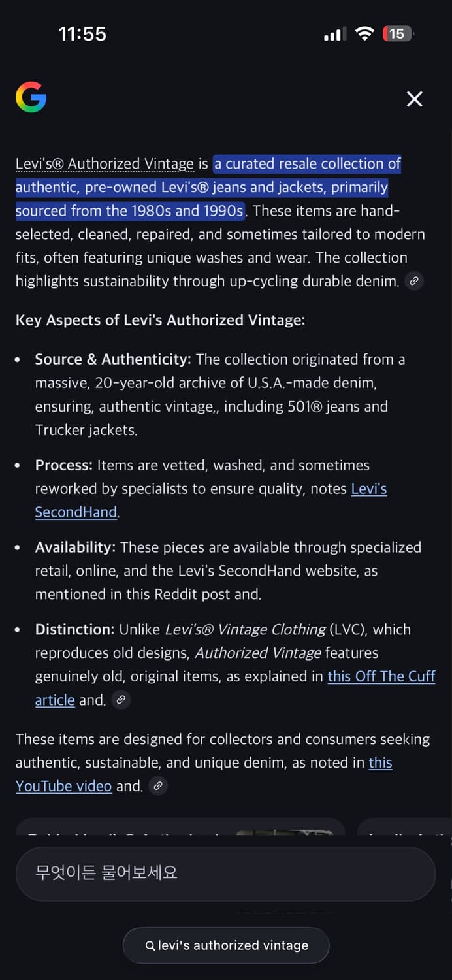Tap the battery level indicator
Screen dimensions: 452x980
(398, 34)
